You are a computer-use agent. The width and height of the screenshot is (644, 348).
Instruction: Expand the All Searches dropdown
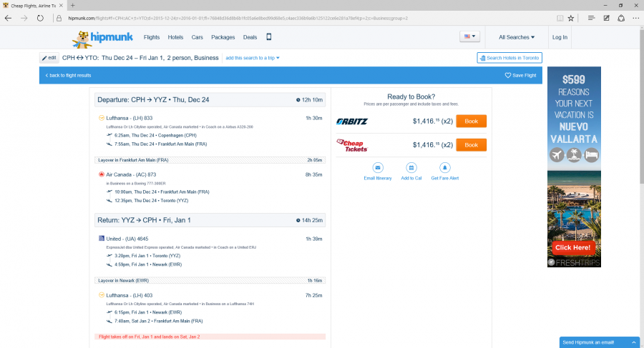[517, 37]
